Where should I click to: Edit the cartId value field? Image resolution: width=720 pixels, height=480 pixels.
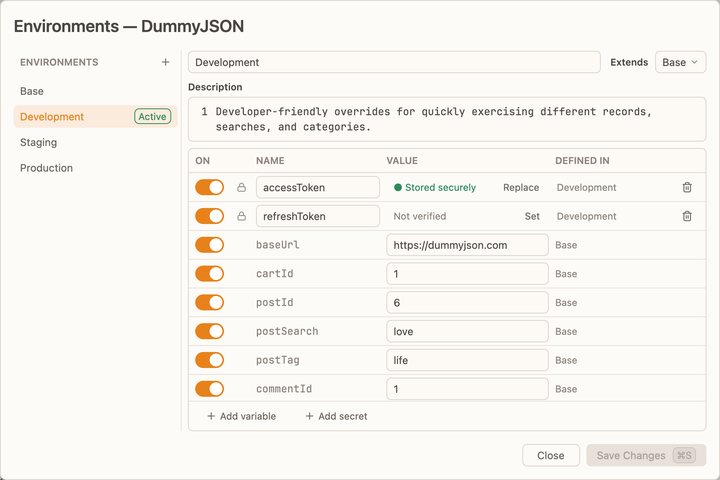click(467, 274)
